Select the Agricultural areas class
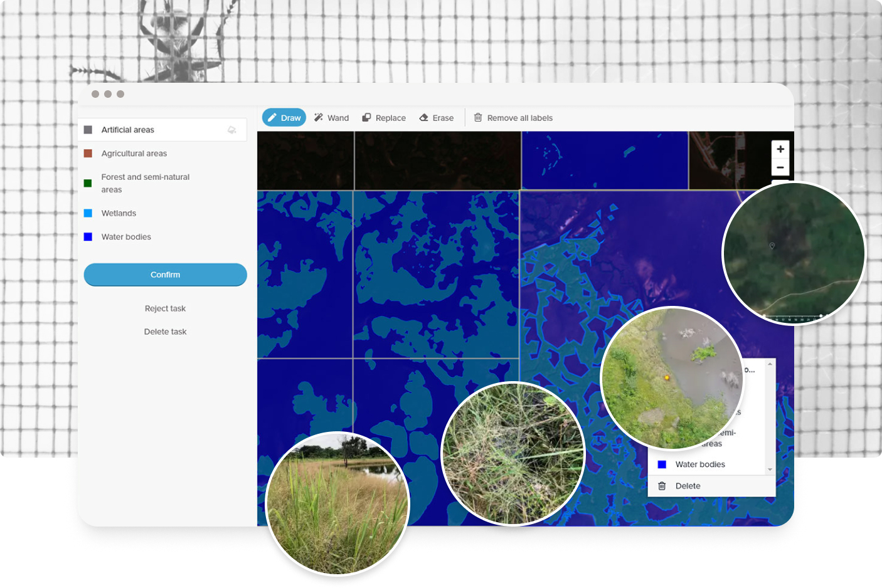Image resolution: width=882 pixels, height=588 pixels. click(x=134, y=154)
